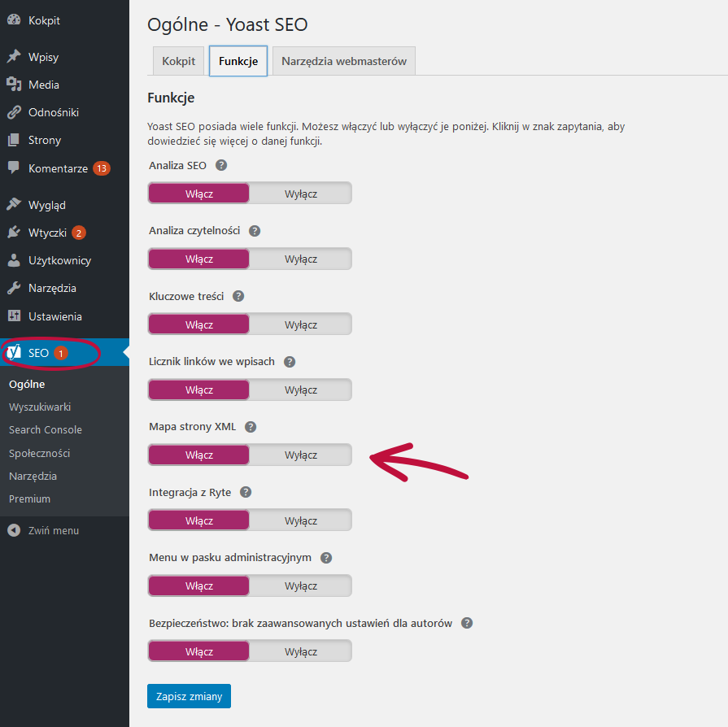Save changes with Zapisz zmiany button
The width and height of the screenshot is (728, 727).
coord(189,696)
